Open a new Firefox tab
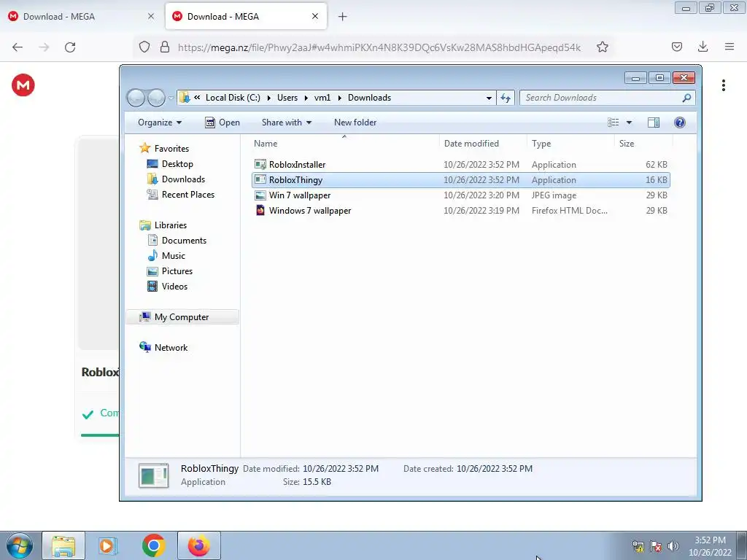The height and width of the screenshot is (560, 747). (x=343, y=17)
